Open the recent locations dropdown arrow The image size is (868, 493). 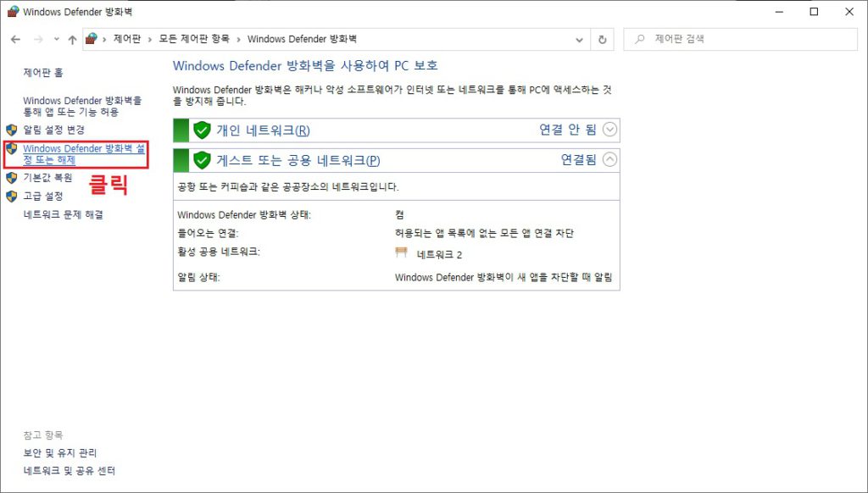click(x=57, y=39)
